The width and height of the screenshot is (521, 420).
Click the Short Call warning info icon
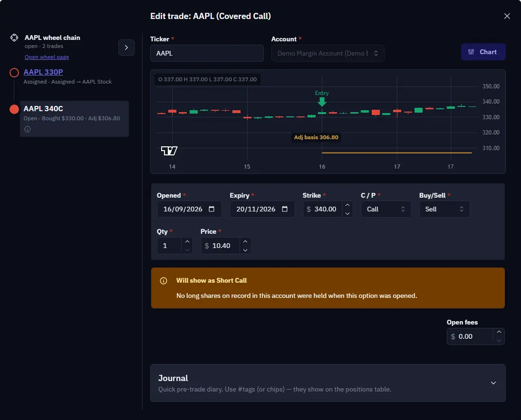tap(164, 281)
